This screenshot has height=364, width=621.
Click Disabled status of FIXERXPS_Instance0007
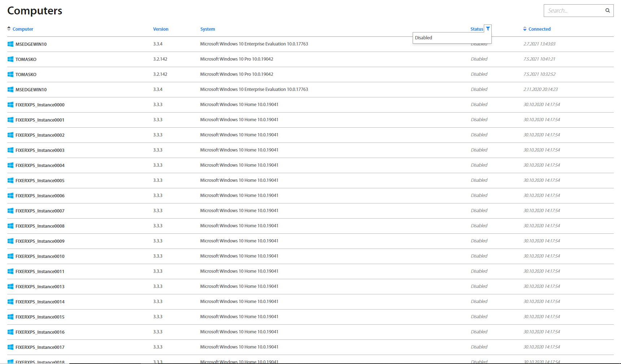(x=479, y=211)
